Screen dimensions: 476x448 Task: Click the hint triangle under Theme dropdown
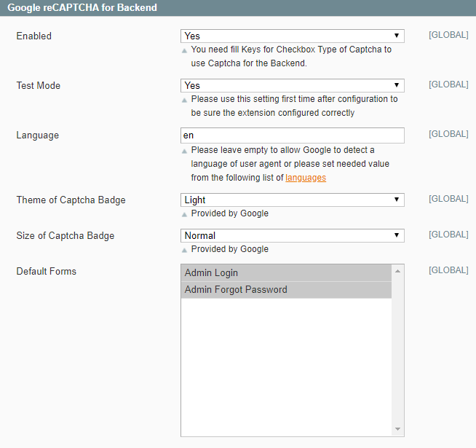(x=185, y=215)
